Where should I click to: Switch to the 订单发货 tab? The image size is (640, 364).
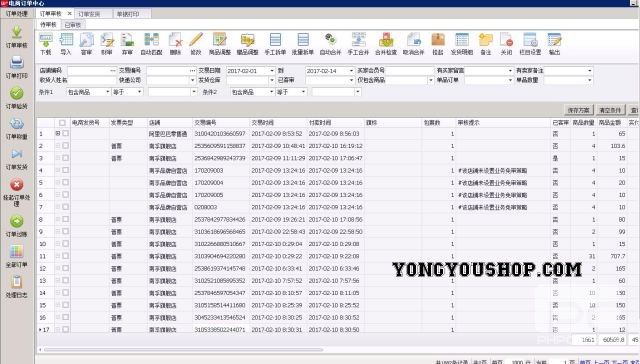click(x=89, y=14)
